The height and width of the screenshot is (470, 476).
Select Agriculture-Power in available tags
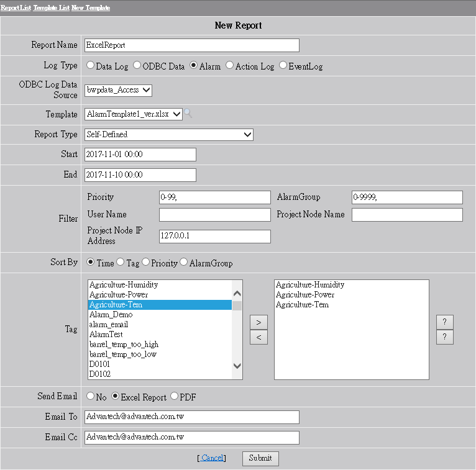point(160,295)
